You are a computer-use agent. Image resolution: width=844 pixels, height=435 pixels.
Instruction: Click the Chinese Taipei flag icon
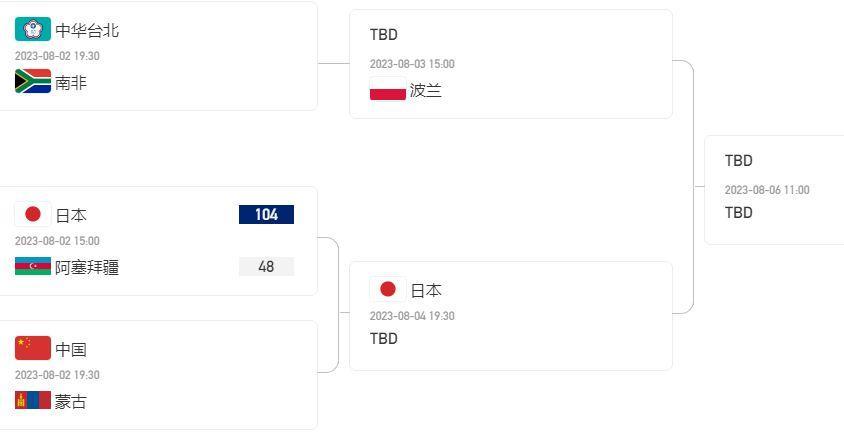coord(33,30)
